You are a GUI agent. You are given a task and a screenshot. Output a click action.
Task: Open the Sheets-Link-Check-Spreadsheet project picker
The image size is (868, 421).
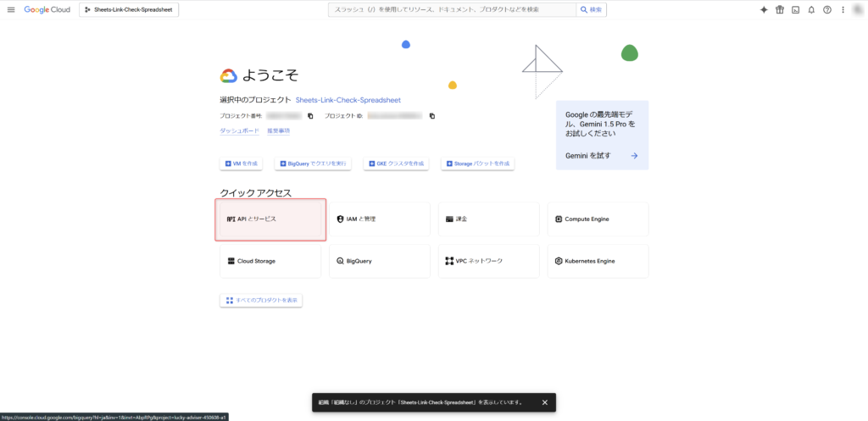coord(130,9)
